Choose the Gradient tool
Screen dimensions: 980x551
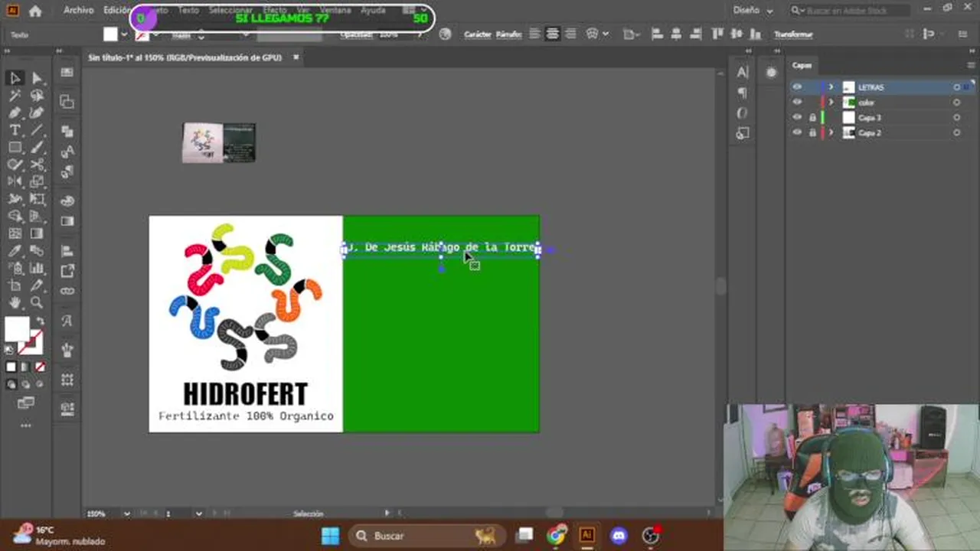37,233
